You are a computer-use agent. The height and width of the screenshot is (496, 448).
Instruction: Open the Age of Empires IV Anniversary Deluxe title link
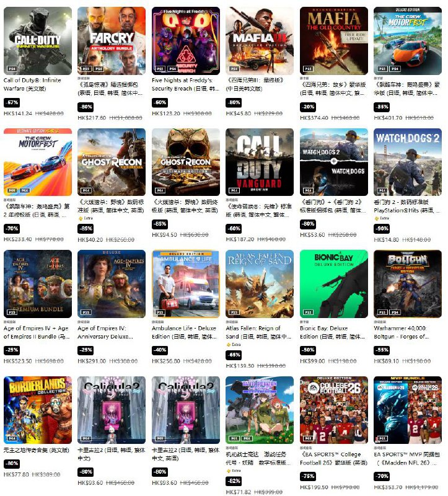point(105,332)
